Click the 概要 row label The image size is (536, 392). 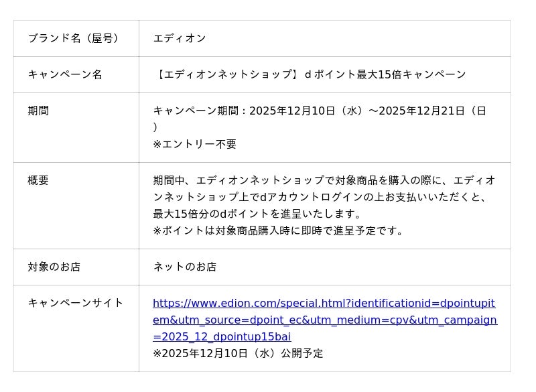click(38, 180)
